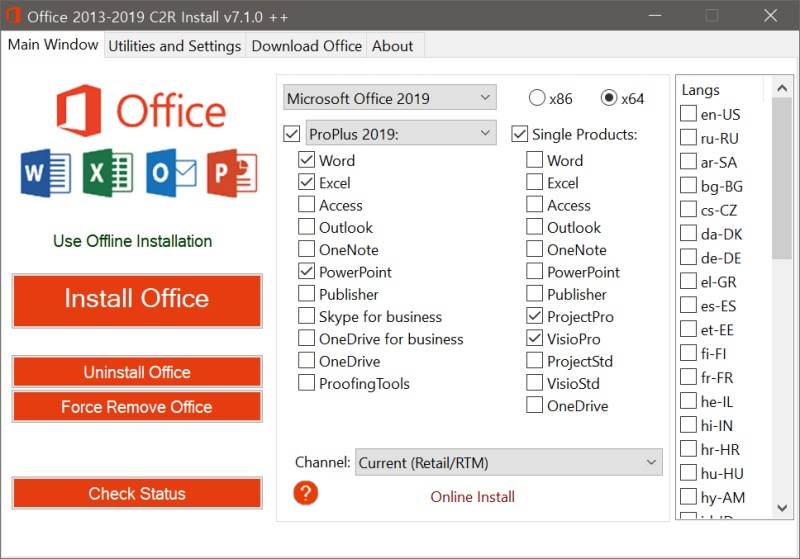Image resolution: width=800 pixels, height=559 pixels.
Task: Click the Excel application icon
Action: [108, 173]
